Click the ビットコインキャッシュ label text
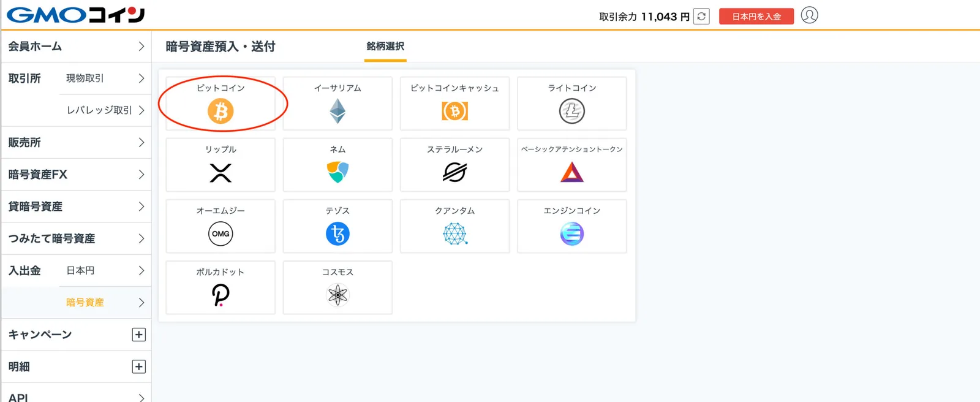980x402 pixels. [x=454, y=88]
